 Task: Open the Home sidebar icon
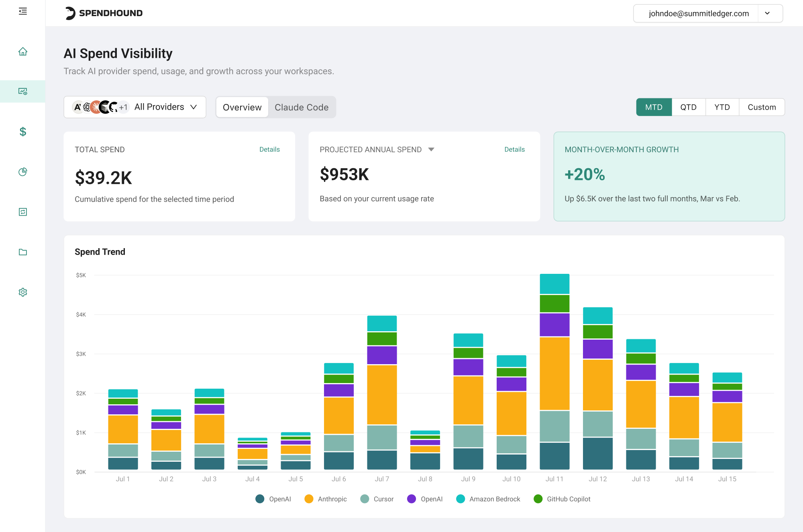pos(23,51)
